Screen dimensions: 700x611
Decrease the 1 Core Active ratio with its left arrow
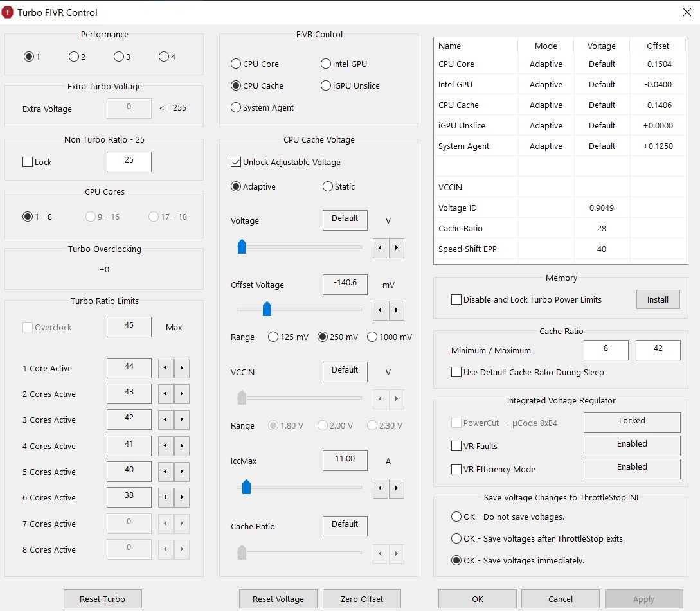(x=166, y=368)
